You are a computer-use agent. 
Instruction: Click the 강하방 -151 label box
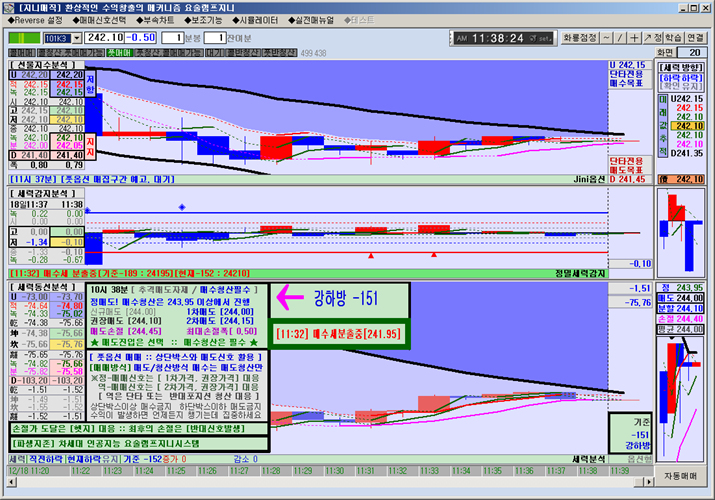340,300
